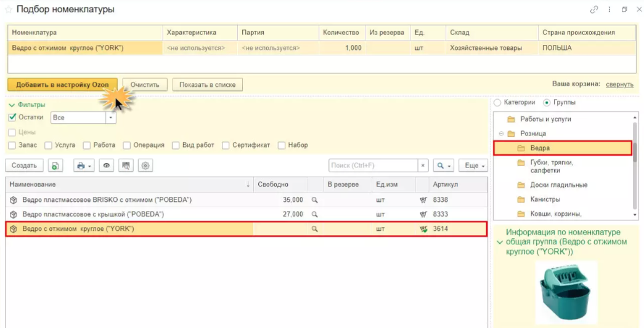Open the Еще menu

[x=473, y=166]
